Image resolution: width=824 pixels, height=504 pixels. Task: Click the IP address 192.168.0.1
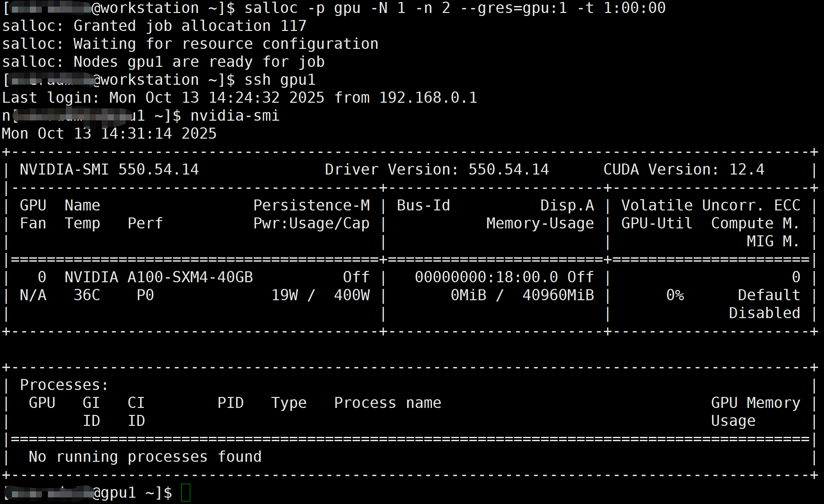click(428, 98)
